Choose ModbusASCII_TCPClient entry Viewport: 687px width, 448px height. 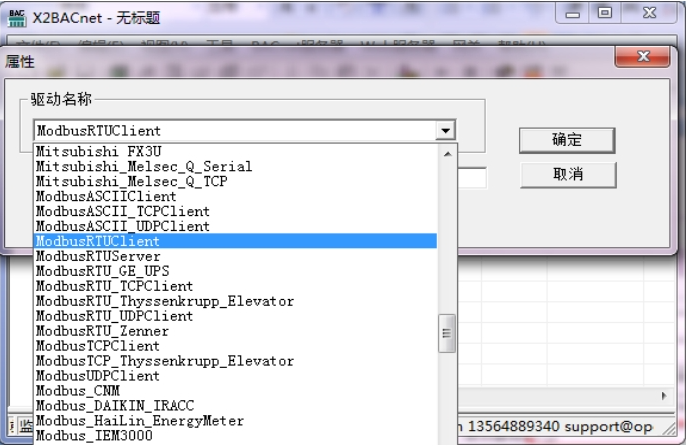pyautogui.click(x=236, y=211)
